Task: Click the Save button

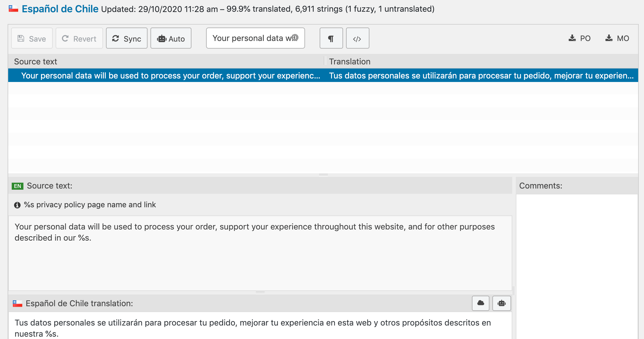Action: pyautogui.click(x=32, y=38)
